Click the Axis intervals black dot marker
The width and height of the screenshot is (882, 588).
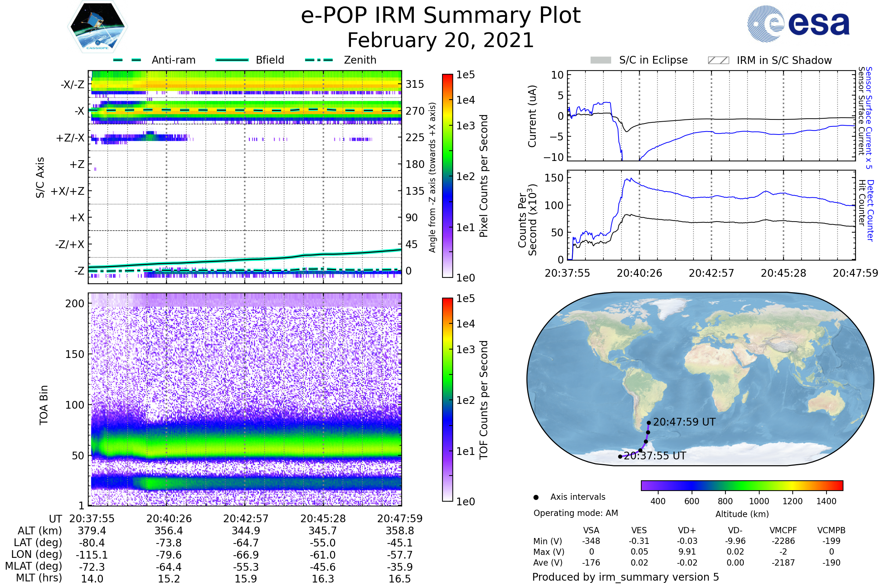tap(536, 497)
